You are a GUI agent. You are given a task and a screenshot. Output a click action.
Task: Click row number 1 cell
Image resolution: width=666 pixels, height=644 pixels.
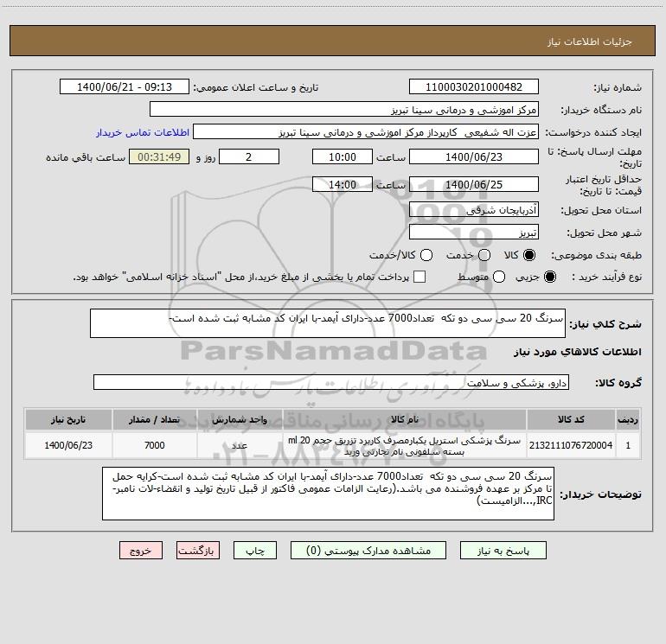pyautogui.click(x=628, y=445)
